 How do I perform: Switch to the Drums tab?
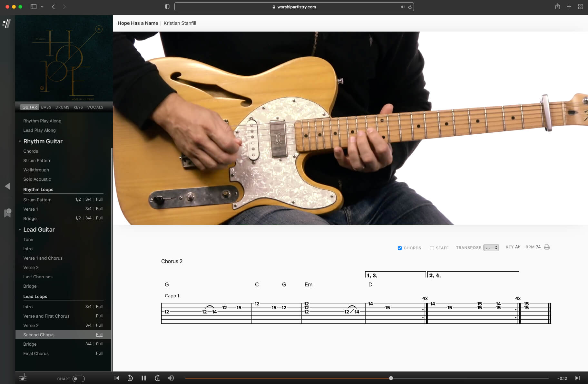point(62,107)
